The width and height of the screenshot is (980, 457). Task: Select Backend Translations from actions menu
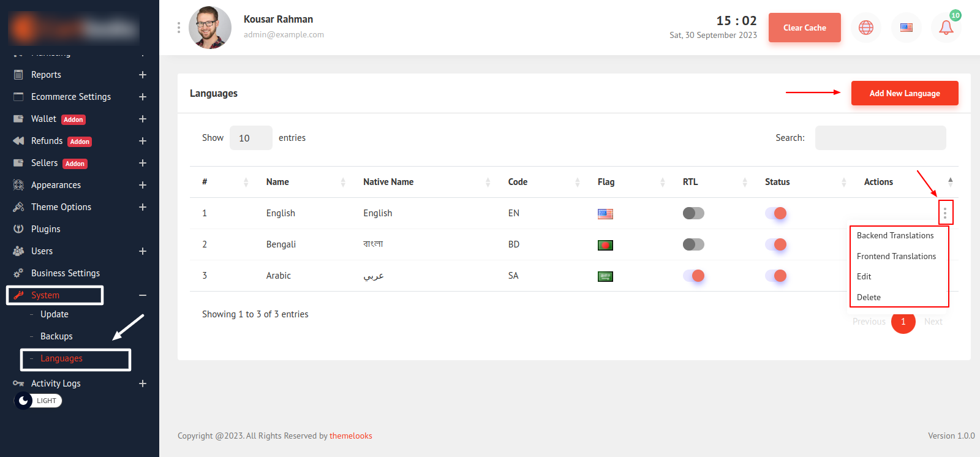(895, 235)
